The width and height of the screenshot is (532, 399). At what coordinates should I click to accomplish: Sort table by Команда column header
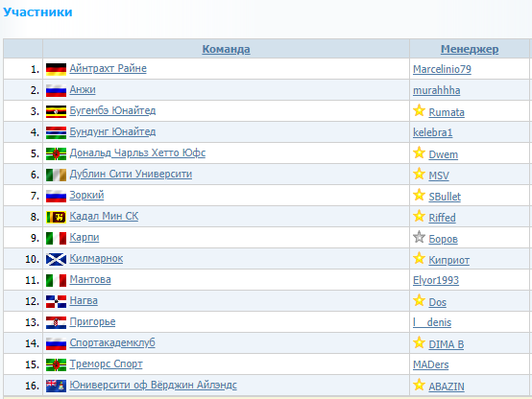[x=226, y=49]
